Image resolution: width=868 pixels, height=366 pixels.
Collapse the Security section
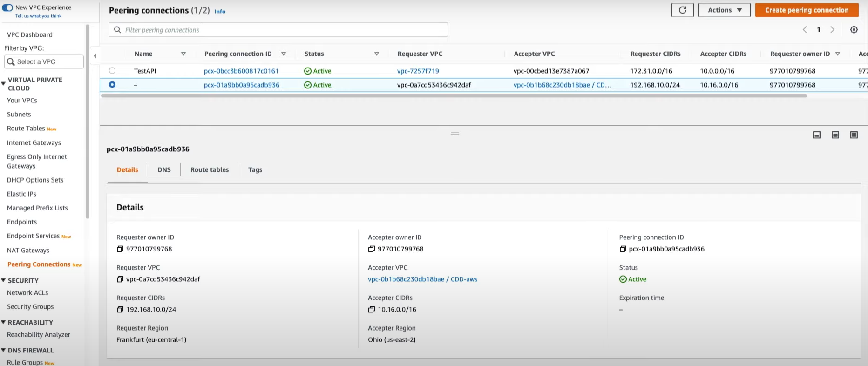pyautogui.click(x=3, y=280)
